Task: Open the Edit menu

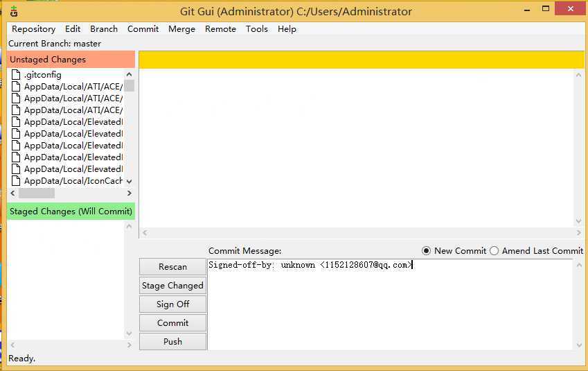Action: coord(73,29)
